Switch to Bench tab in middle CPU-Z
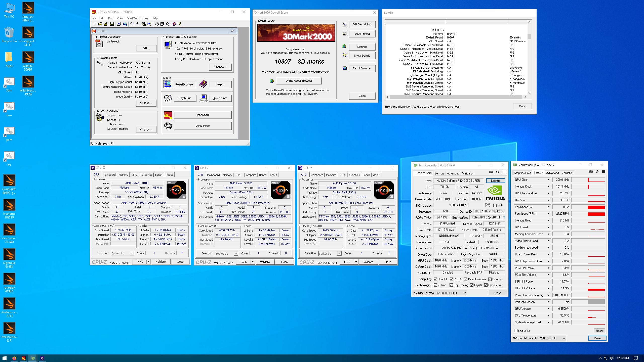The width and height of the screenshot is (644, 362). click(x=263, y=175)
